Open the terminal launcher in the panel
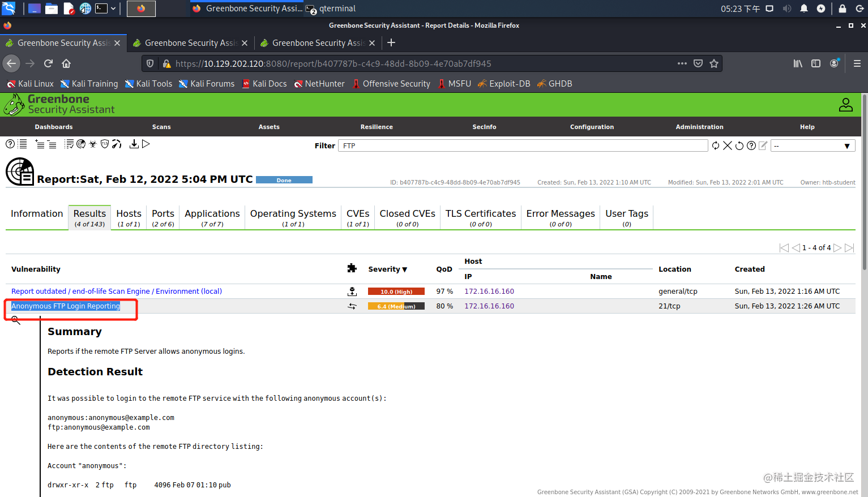The image size is (868, 497). coord(101,8)
